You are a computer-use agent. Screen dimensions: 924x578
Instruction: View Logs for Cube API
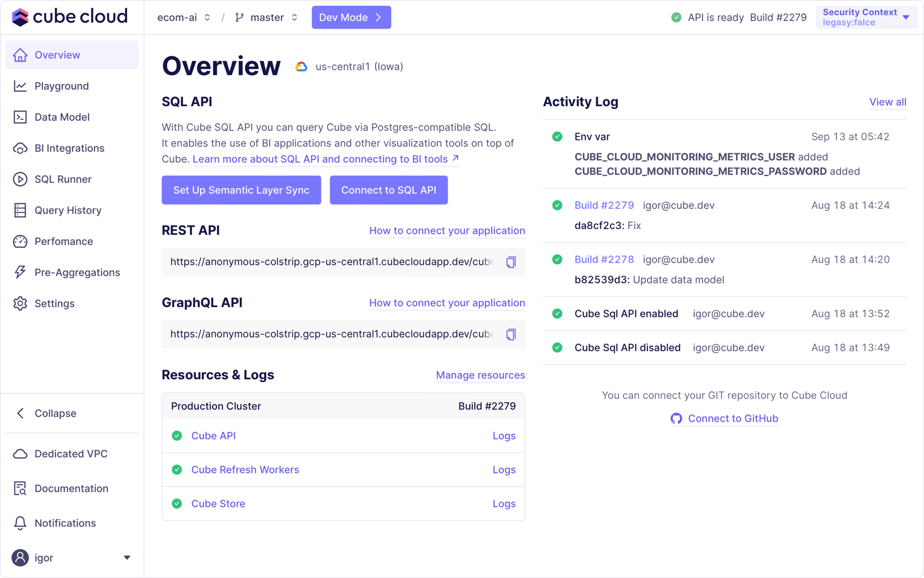504,436
